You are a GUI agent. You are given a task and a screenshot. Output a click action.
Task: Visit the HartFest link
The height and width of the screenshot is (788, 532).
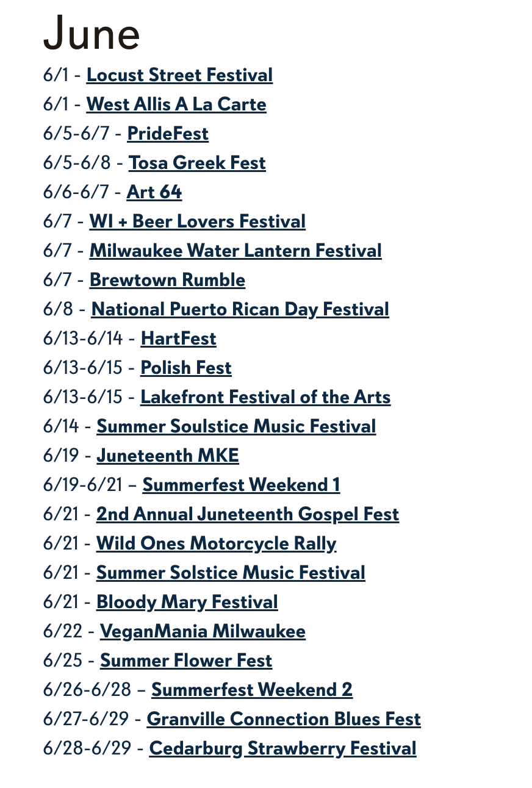[178, 339]
